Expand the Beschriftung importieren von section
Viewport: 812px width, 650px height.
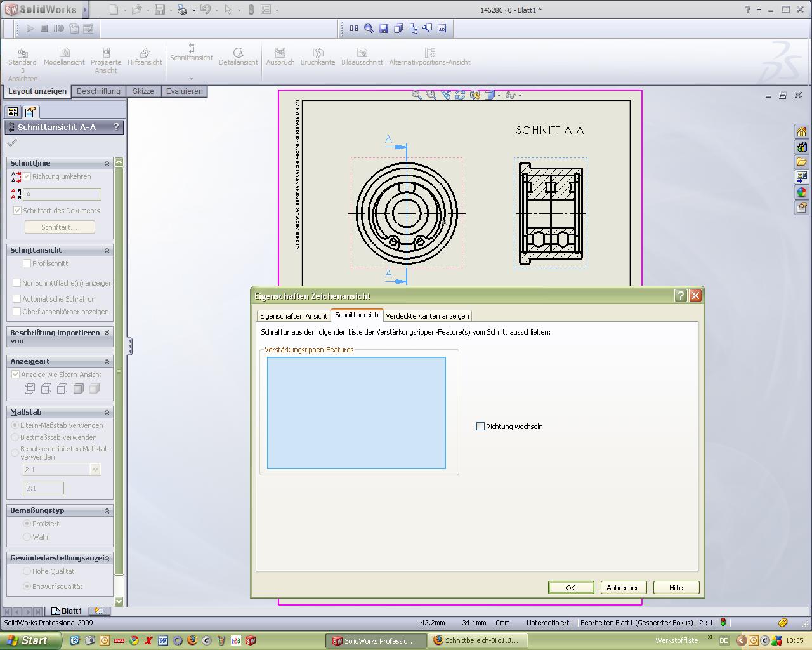pyautogui.click(x=107, y=333)
